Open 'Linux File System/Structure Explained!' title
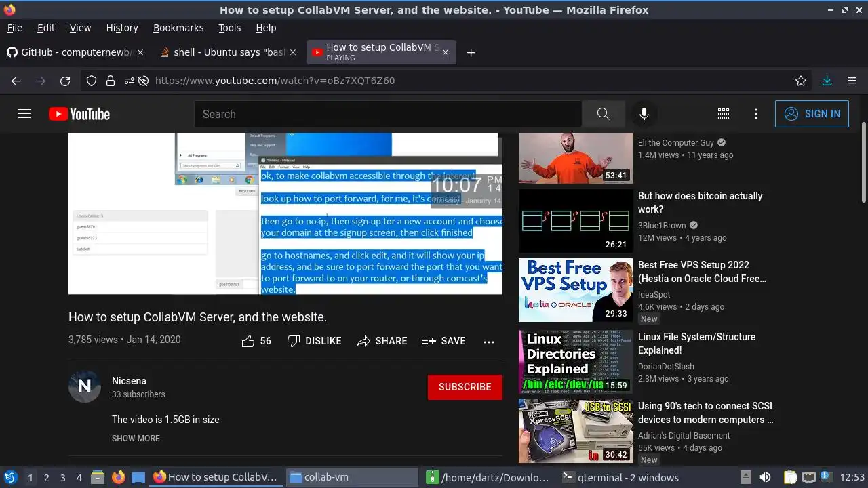Image resolution: width=868 pixels, height=488 pixels. (696, 344)
